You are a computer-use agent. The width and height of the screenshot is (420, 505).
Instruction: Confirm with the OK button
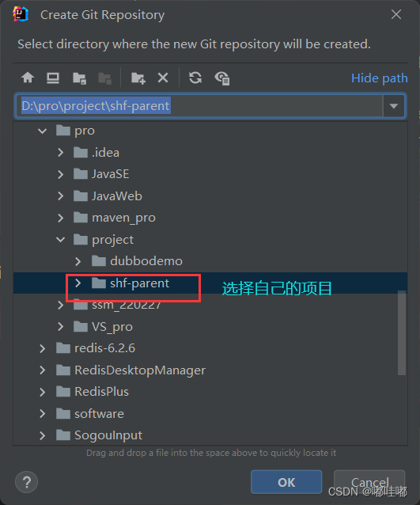pyautogui.click(x=286, y=482)
